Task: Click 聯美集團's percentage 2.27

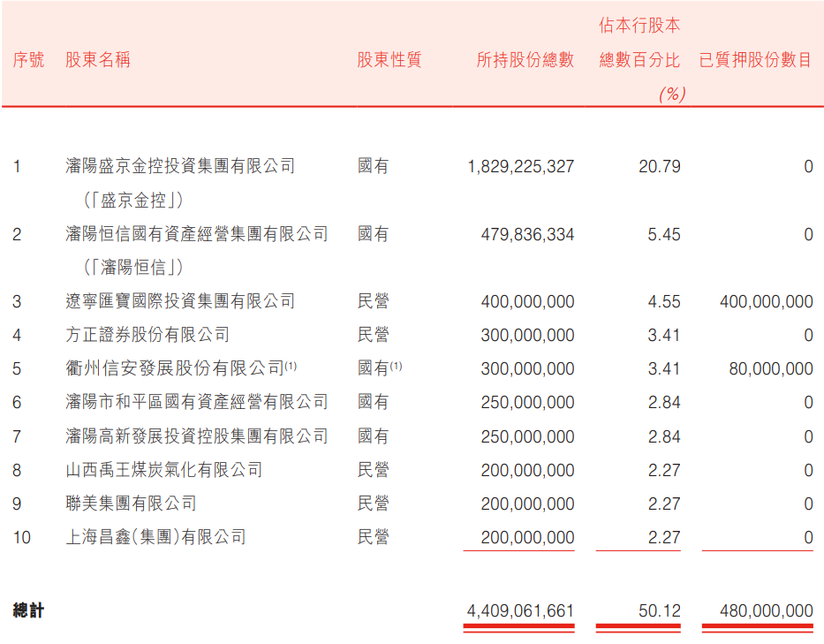Action: pyautogui.click(x=664, y=504)
